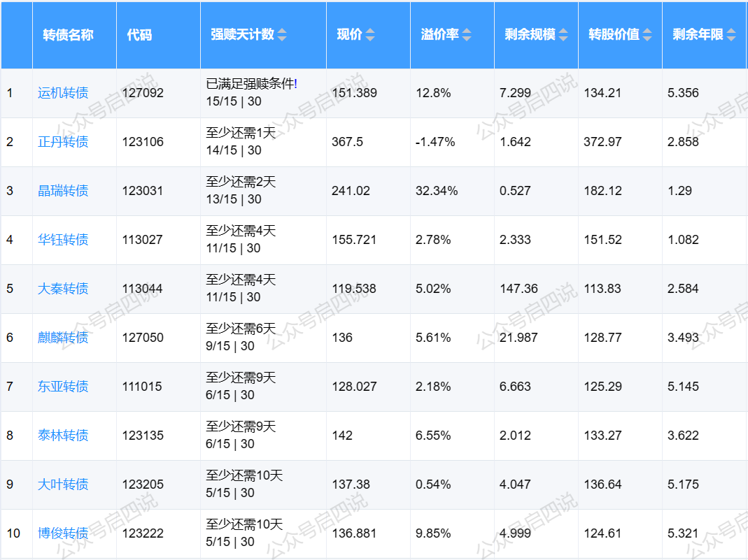Open the 泰林转债 link

[x=63, y=436]
